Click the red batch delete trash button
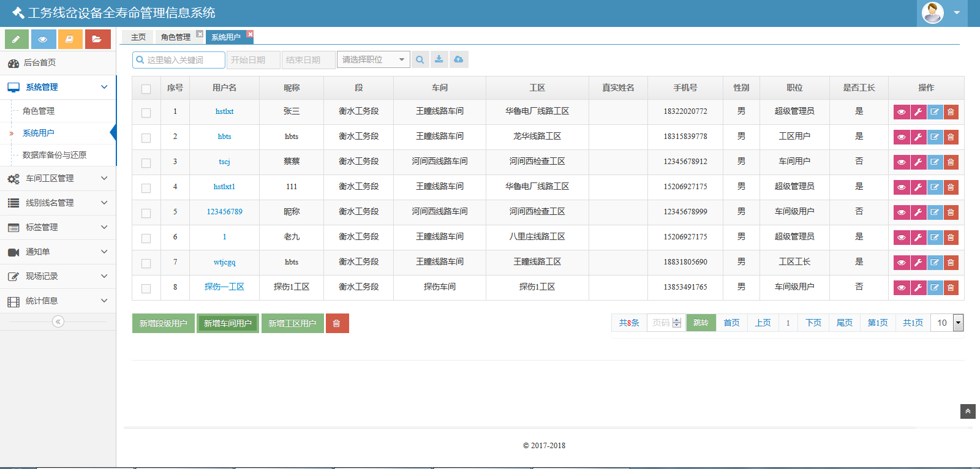 coord(337,323)
